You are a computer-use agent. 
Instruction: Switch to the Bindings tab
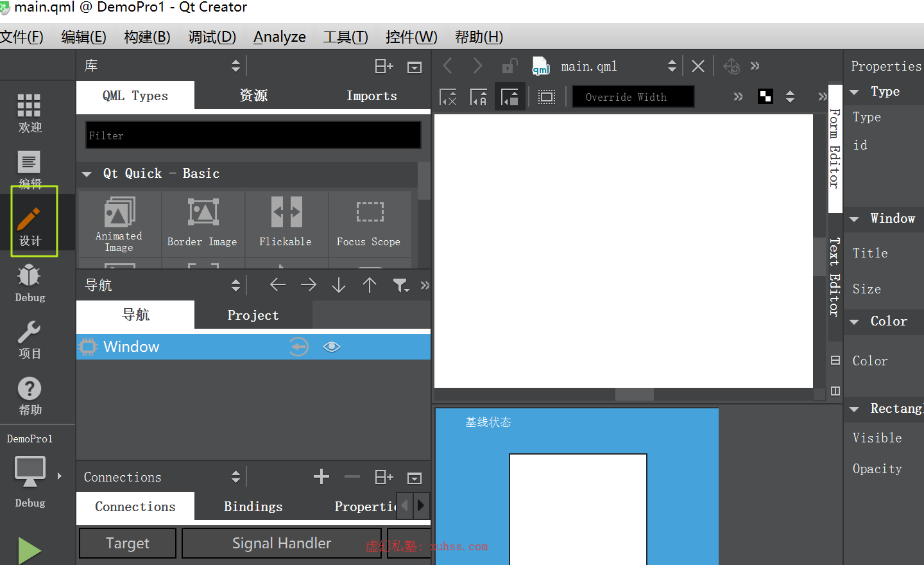pyautogui.click(x=253, y=507)
